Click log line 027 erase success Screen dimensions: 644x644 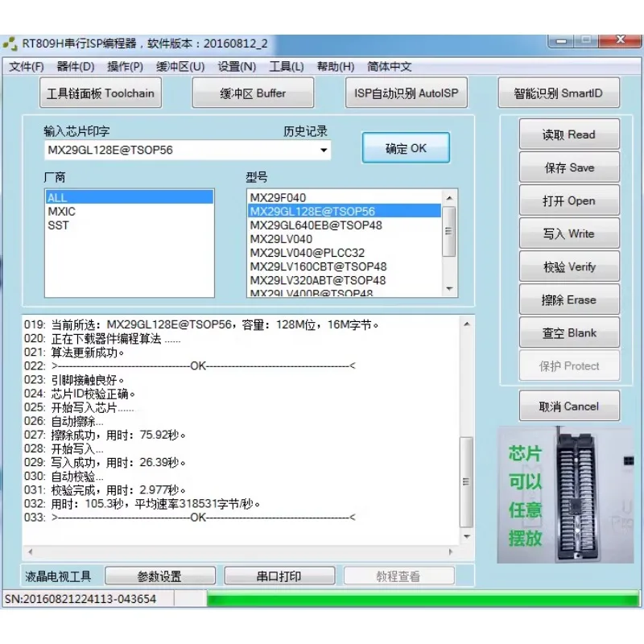tap(105, 435)
